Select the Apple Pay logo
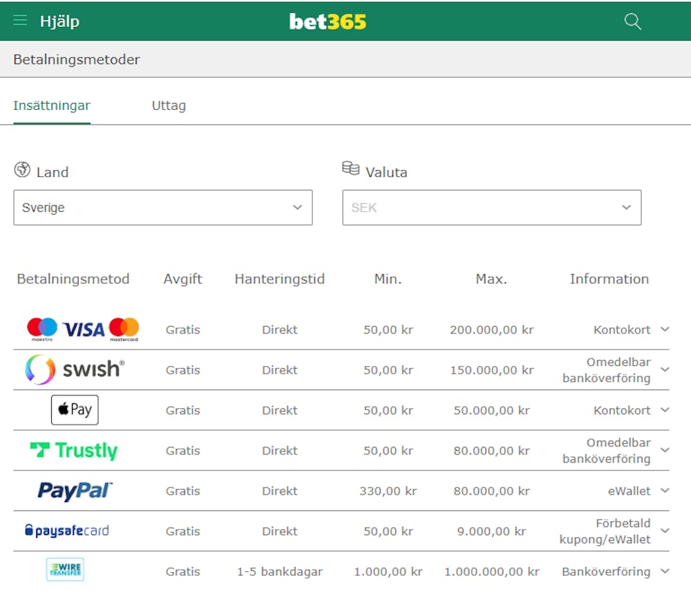691x616 pixels. coord(75,410)
